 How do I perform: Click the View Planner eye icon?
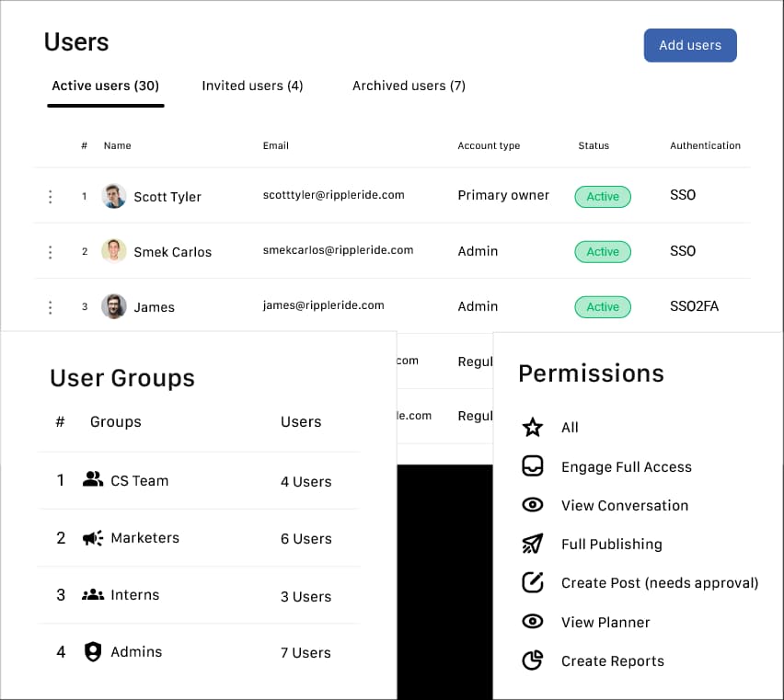click(x=533, y=621)
